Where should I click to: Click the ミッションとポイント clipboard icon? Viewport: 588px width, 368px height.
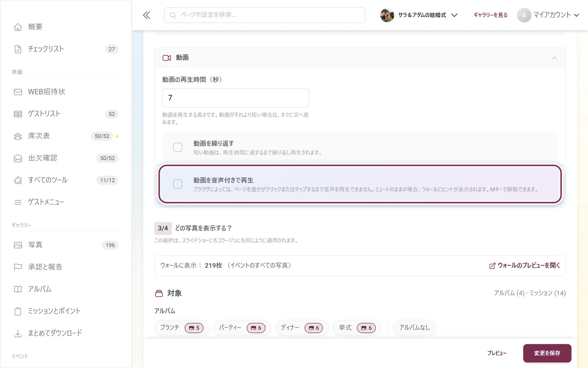[18, 312]
